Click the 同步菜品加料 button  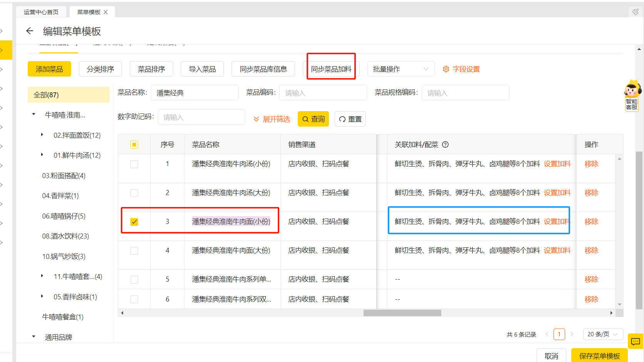[x=331, y=69]
